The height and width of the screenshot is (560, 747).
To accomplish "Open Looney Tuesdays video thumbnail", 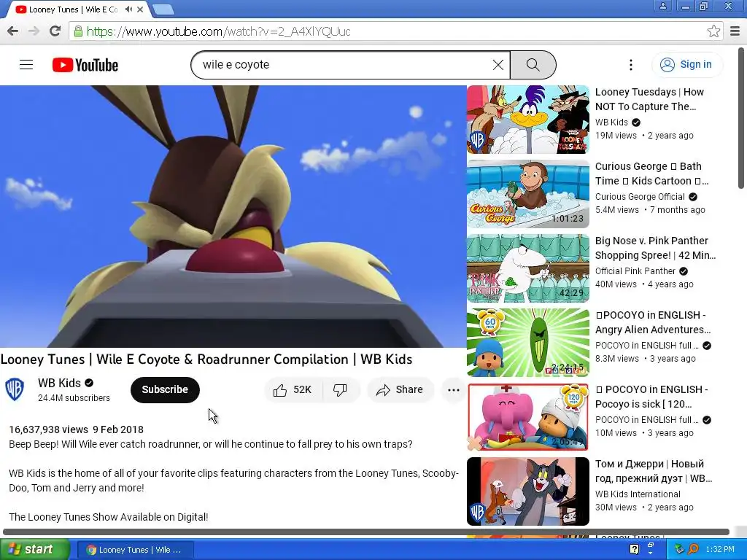I will [528, 120].
